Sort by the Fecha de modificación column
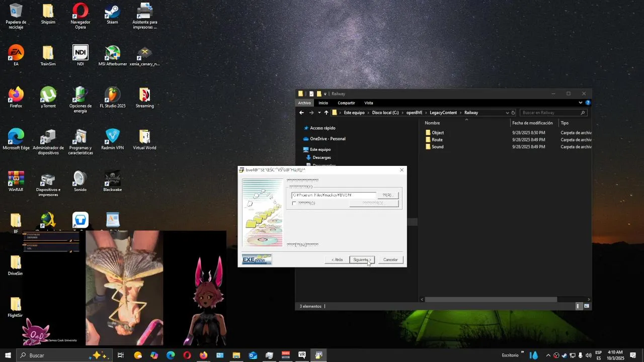This screenshot has width=644, height=362. click(532, 123)
